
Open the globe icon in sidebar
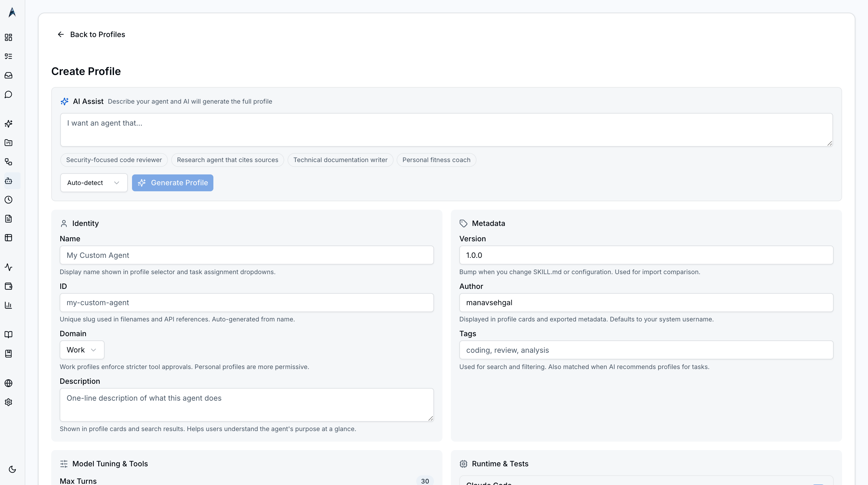coord(8,383)
